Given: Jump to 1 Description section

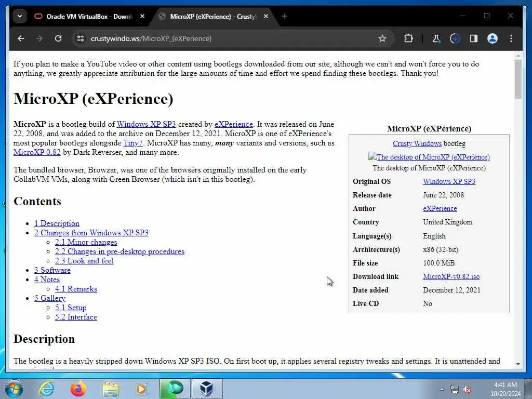Looking at the screenshot, I should [57, 223].
